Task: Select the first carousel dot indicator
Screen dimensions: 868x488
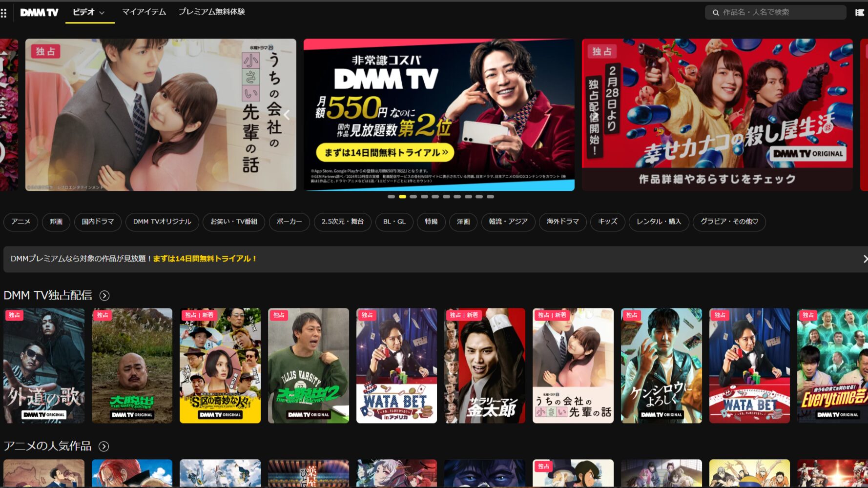Action: click(x=391, y=197)
